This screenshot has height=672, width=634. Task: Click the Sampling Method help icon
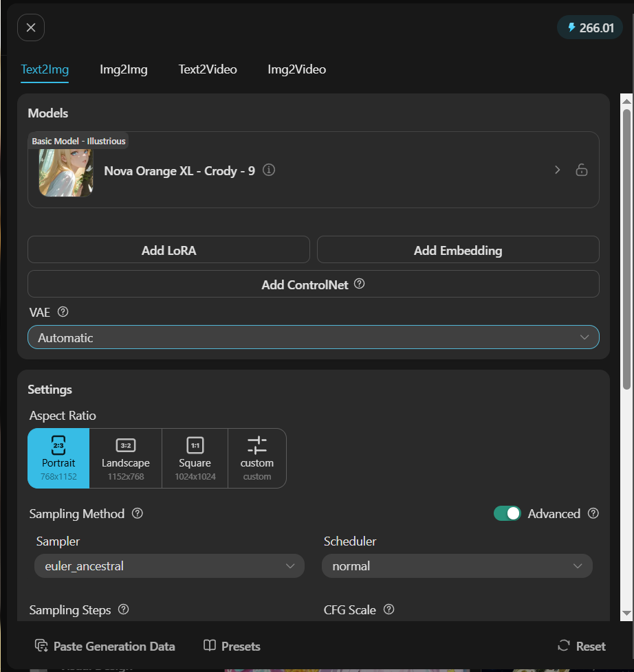tap(138, 513)
